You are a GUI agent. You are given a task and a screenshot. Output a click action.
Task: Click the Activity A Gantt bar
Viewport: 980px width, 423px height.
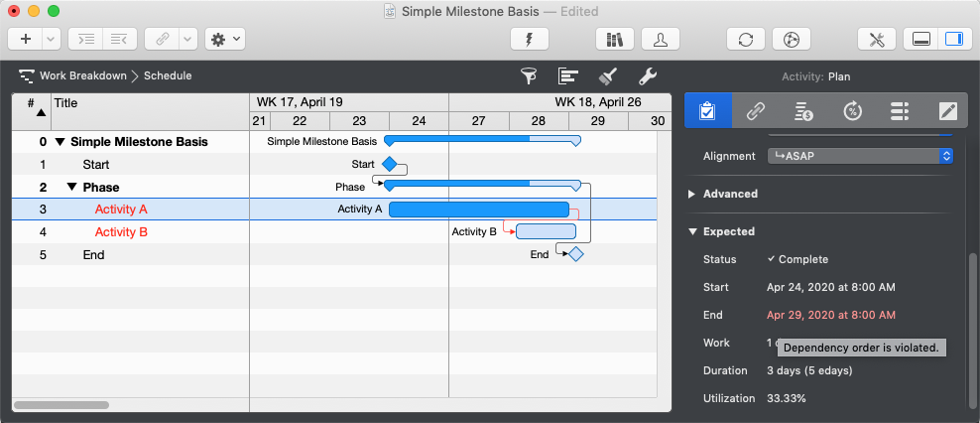478,210
